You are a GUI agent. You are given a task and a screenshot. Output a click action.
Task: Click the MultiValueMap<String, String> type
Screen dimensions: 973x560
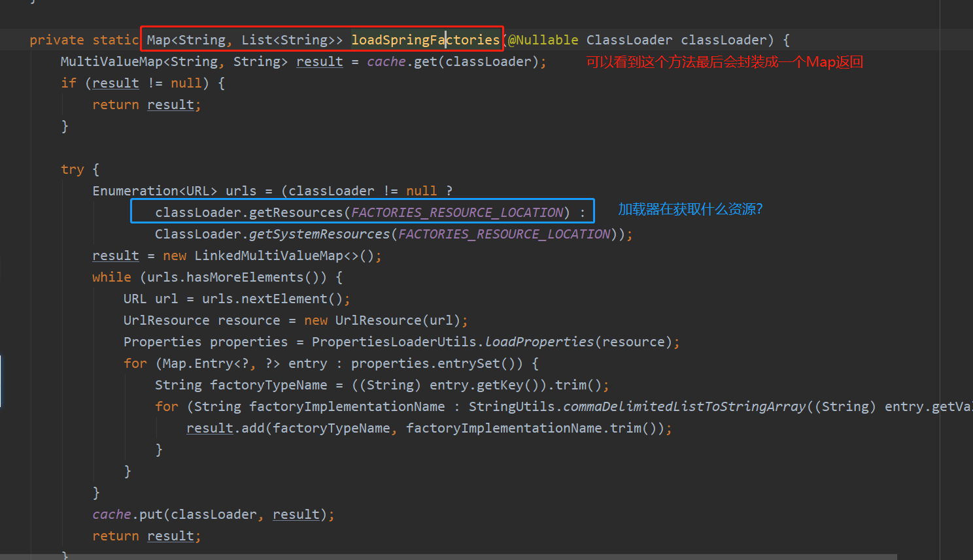click(x=174, y=61)
